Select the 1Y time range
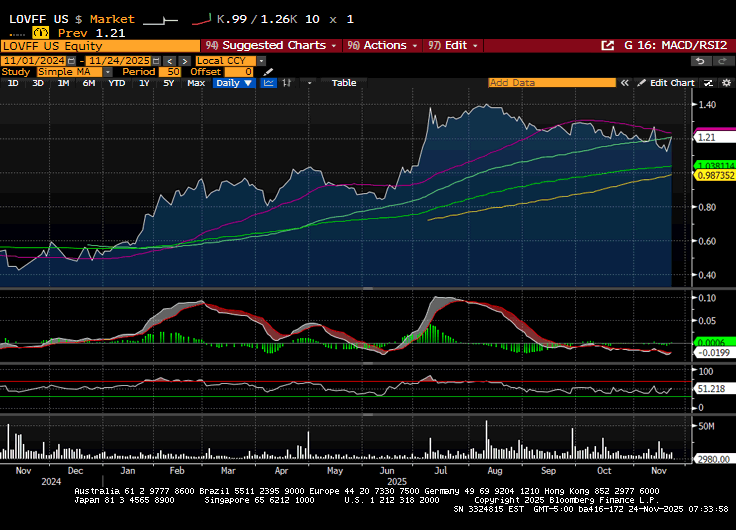 tap(144, 83)
